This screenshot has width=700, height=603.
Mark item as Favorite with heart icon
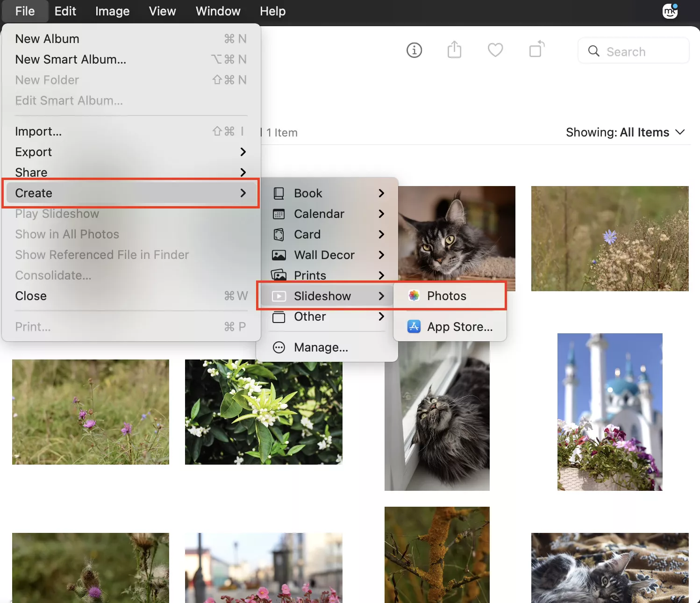coord(495,50)
